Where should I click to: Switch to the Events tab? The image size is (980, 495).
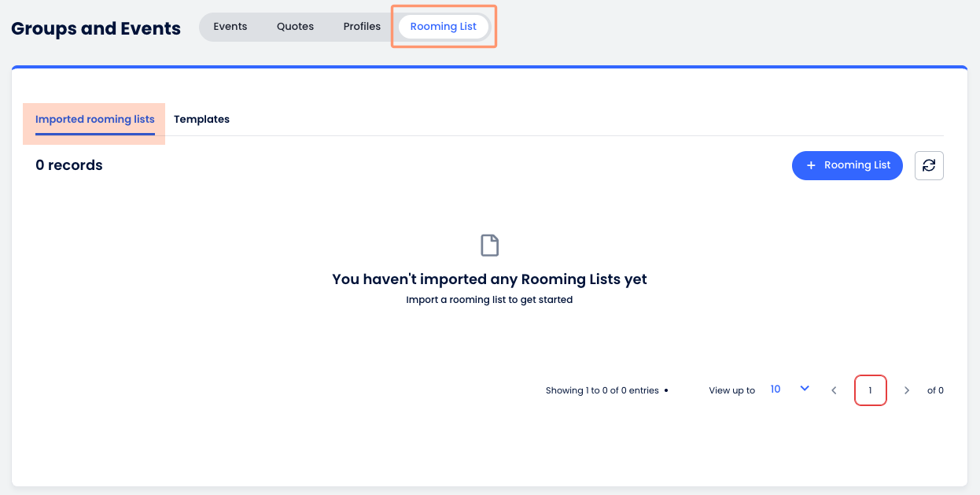point(230,27)
